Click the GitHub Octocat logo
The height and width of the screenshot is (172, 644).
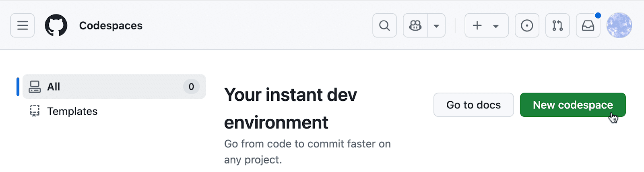pyautogui.click(x=56, y=25)
